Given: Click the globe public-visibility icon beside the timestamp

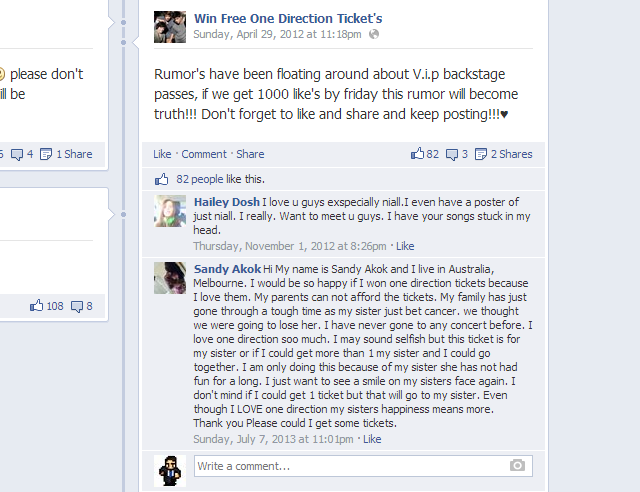Looking at the screenshot, I should coord(374,34).
